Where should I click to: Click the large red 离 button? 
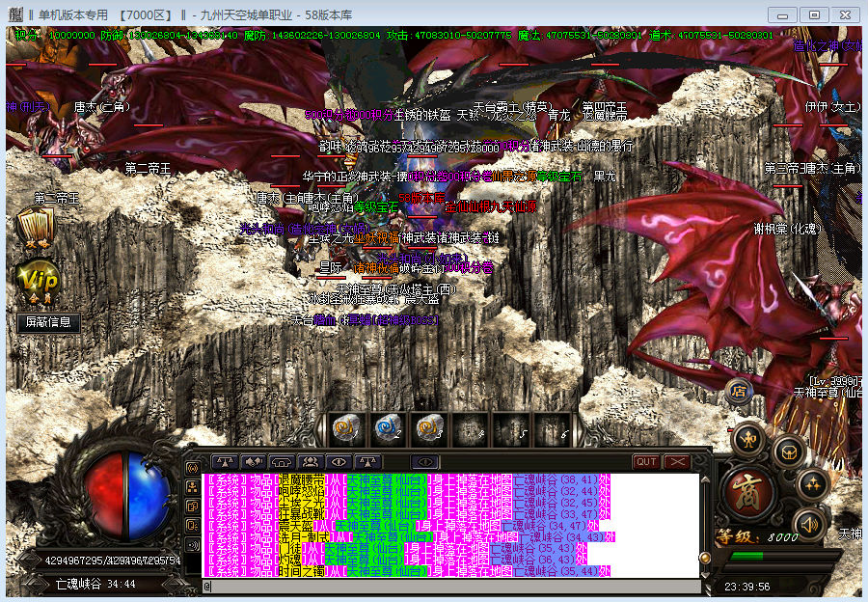(x=747, y=491)
